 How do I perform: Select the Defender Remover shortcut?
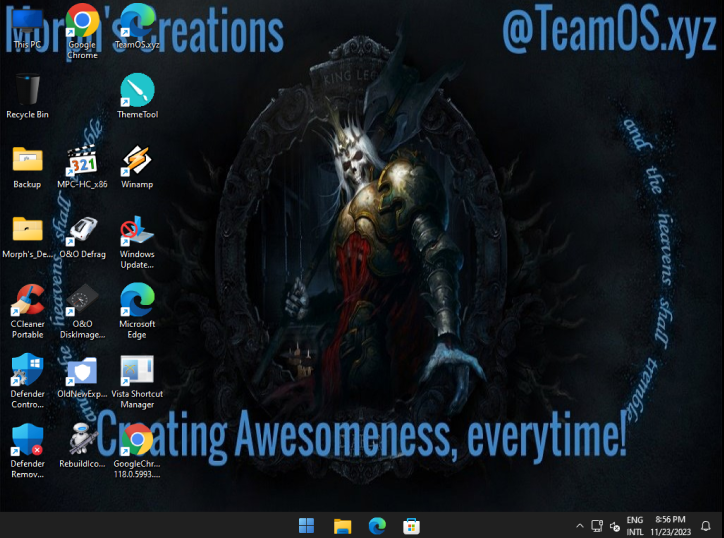[27, 451]
